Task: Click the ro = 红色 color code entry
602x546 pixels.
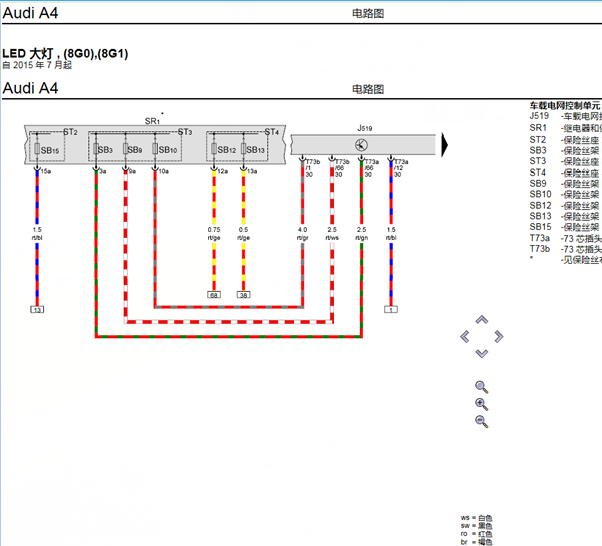Action: point(476,534)
